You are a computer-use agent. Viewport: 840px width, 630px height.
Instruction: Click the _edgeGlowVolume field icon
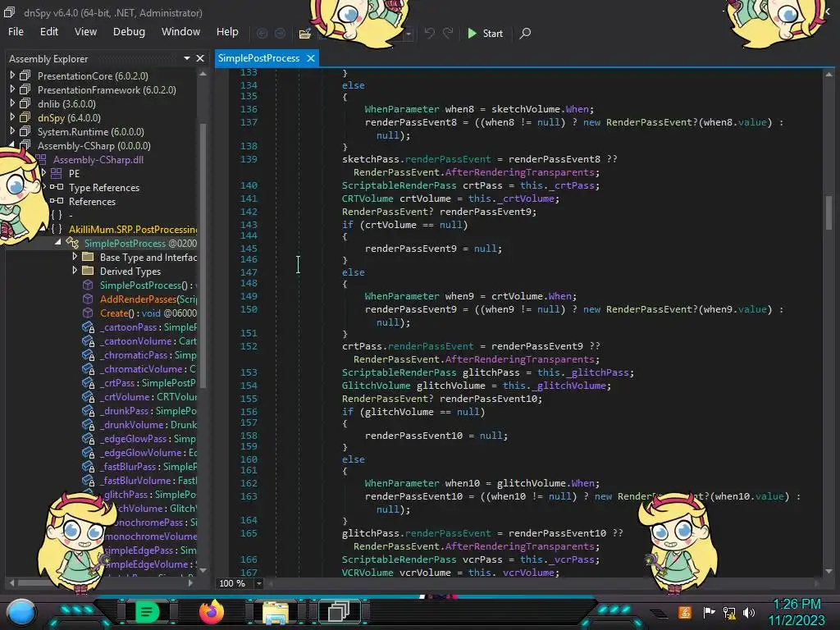[x=88, y=453]
